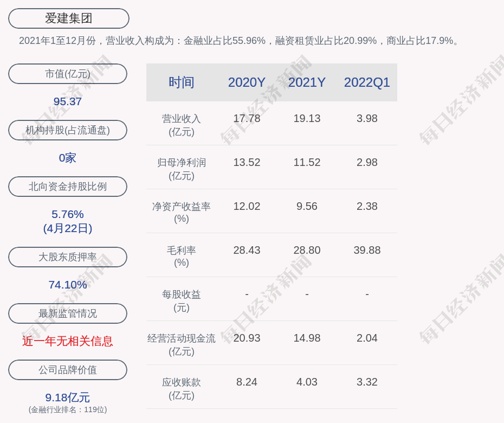Click the 毛利率 row label
The width and height of the screenshot is (504, 423).
[182, 257]
